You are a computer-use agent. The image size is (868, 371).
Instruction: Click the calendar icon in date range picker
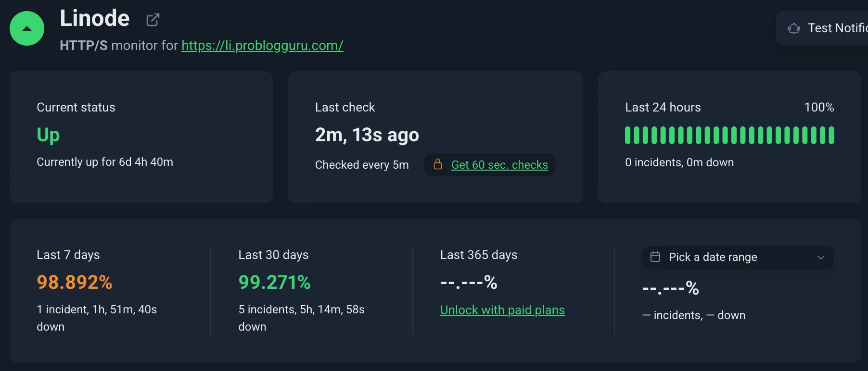[x=655, y=257]
